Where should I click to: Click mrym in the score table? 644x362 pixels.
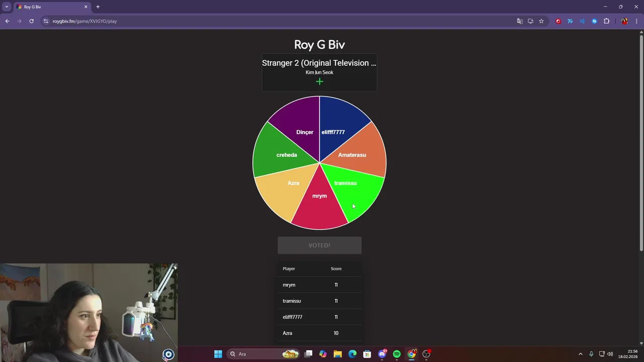click(289, 285)
